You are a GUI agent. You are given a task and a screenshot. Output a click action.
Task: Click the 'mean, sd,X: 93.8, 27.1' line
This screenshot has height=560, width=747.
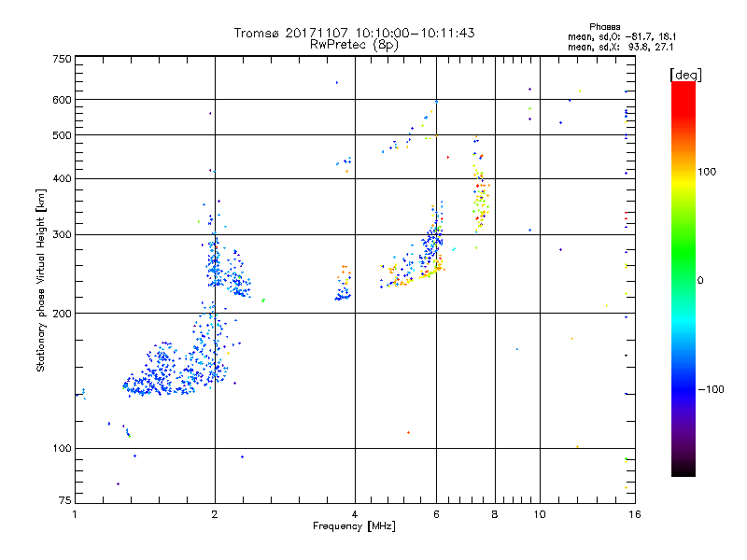pos(620,47)
